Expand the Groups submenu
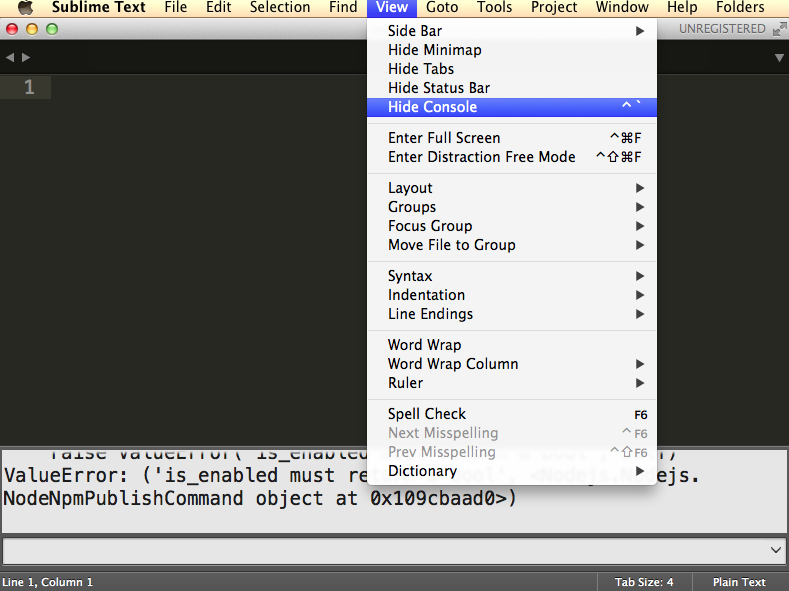789x591 pixels. (512, 207)
